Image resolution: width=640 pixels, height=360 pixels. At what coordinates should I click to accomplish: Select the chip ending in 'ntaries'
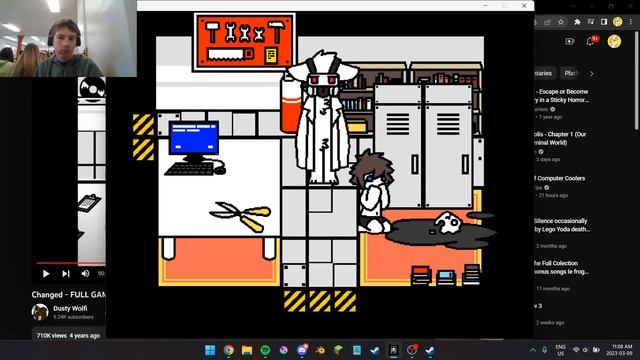[x=545, y=73]
